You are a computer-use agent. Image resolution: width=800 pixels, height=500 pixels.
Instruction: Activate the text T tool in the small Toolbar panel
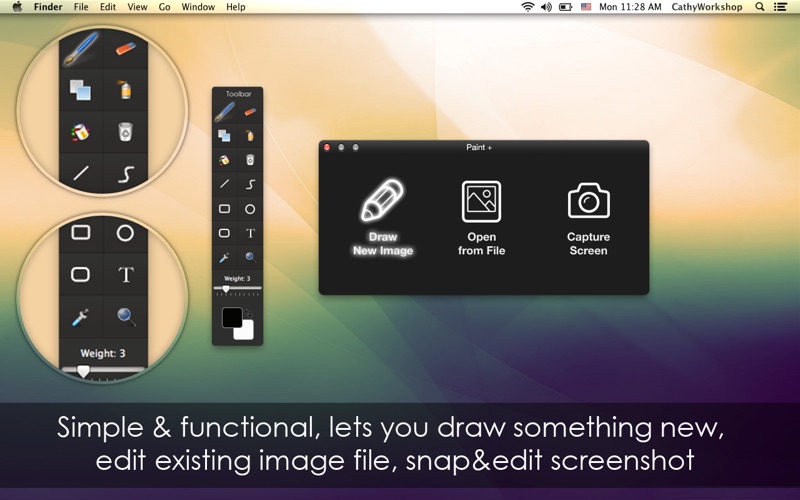pos(250,233)
